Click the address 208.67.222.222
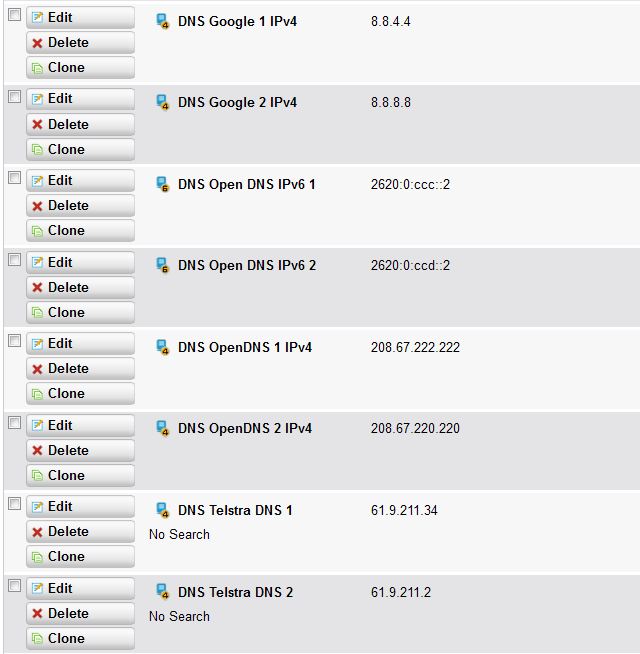Screen dimensions: 640x654 [x=416, y=347]
